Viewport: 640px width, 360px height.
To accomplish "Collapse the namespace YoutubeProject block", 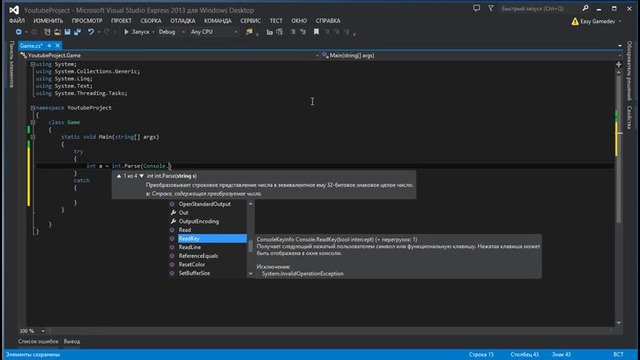I will click(x=33, y=108).
